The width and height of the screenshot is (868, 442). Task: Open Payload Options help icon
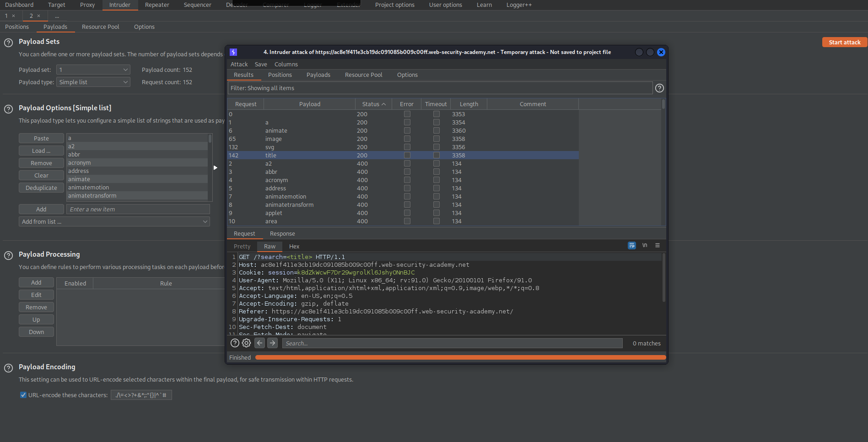tap(8, 109)
